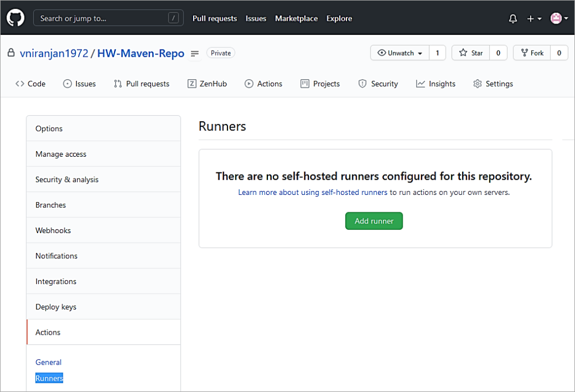The height and width of the screenshot is (392, 575).
Task: Open the Insights graph tab
Action: pos(436,83)
